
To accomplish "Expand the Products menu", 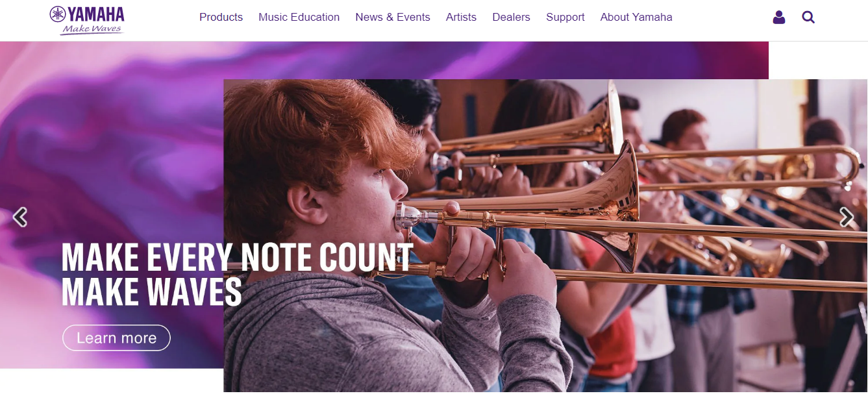I will [221, 18].
